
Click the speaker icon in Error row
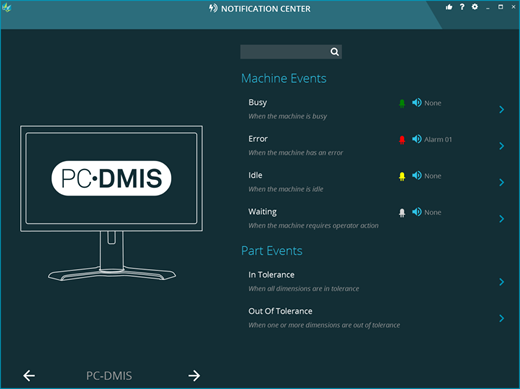click(417, 139)
